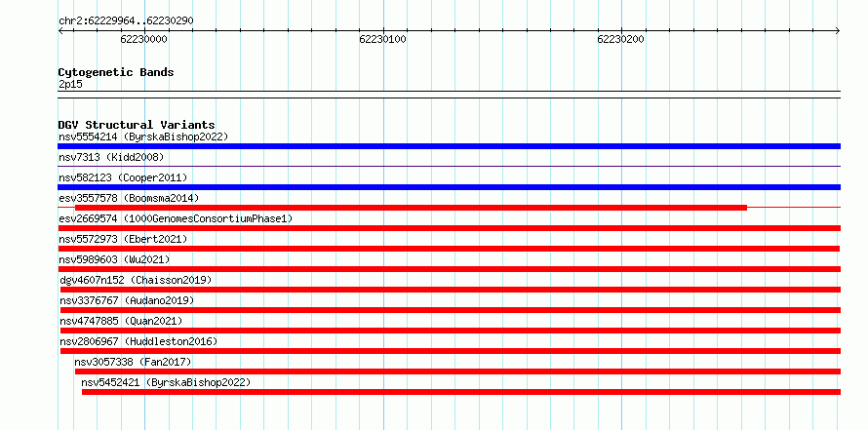Click the Cytogenetic Bands track title
868x430 pixels.
click(116, 72)
